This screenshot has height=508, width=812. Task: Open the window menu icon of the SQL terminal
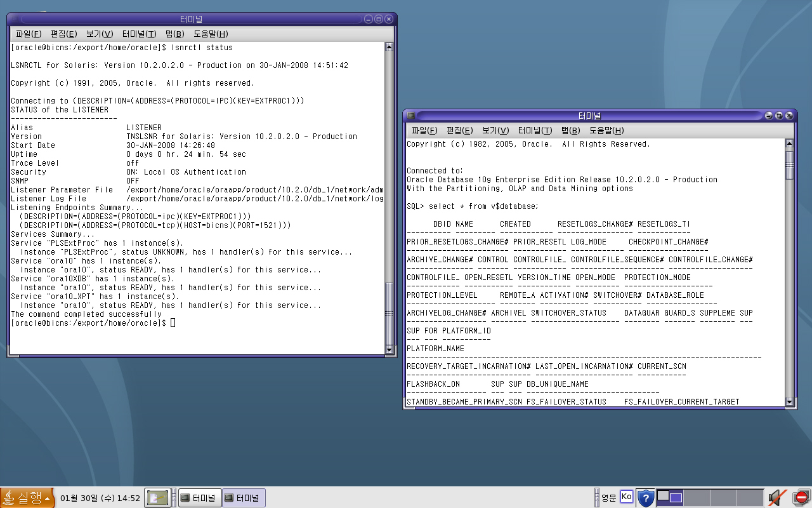click(x=411, y=116)
